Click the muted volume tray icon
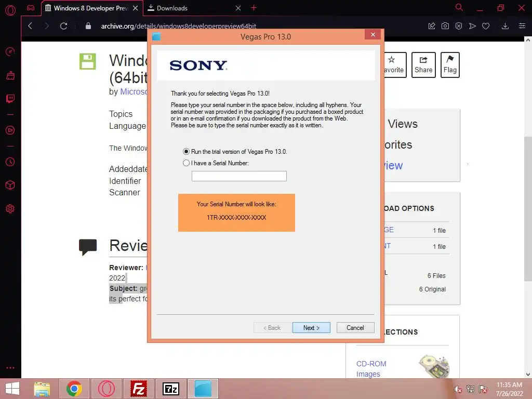Viewport: 532px width, 399px height. tap(458, 389)
